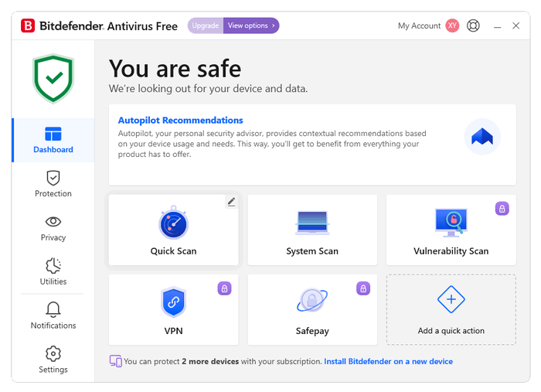Launch Safepay from its planet icon
This screenshot has width=541, height=392.
(312, 302)
